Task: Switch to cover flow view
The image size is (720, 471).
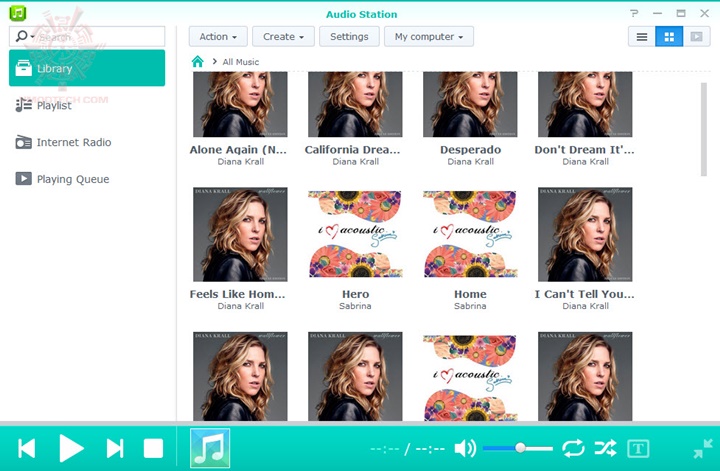Action: tap(697, 37)
